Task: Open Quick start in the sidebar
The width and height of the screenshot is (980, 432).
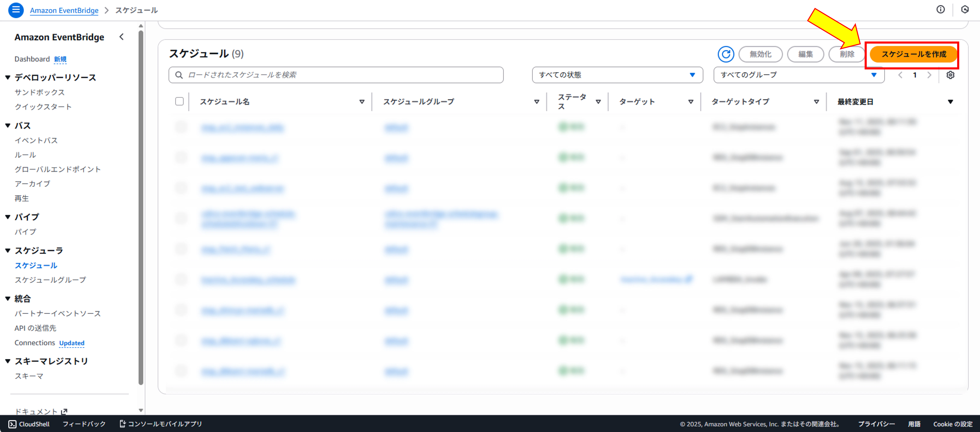Action: pos(43,107)
